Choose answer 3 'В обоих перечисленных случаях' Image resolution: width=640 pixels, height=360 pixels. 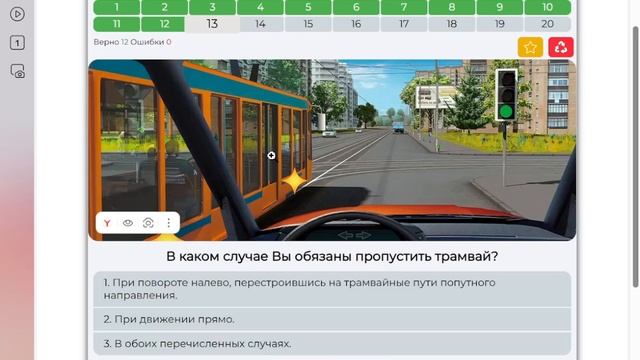pos(332,344)
